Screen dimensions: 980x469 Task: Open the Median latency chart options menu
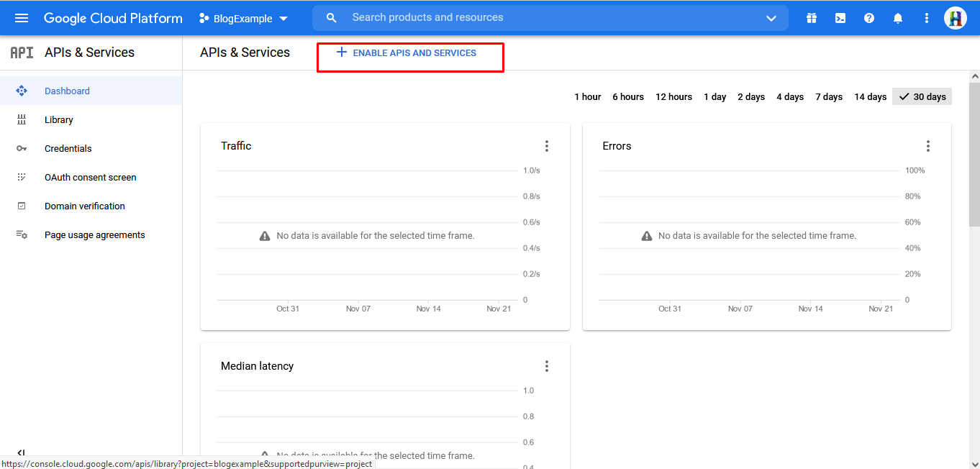(547, 366)
